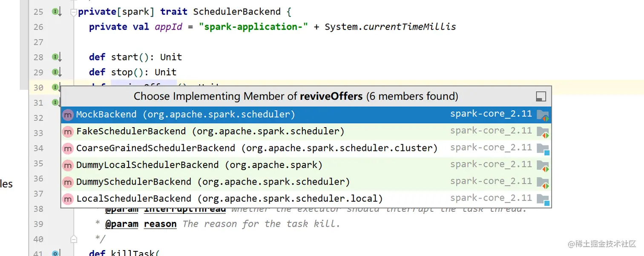Click method icon beside MockBackend
The height and width of the screenshot is (256, 644).
(x=68, y=115)
